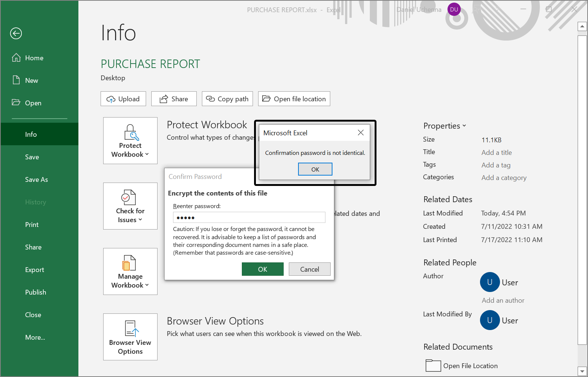Expand the Properties dropdown header
Image resolution: width=588 pixels, height=377 pixels.
tap(445, 126)
